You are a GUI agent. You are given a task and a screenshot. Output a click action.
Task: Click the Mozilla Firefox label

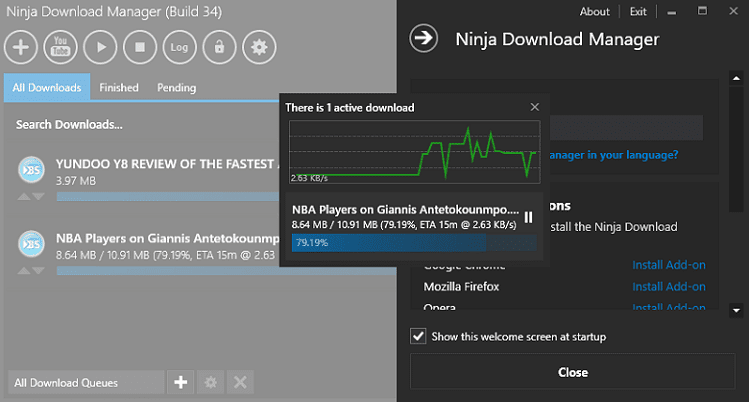tap(461, 286)
